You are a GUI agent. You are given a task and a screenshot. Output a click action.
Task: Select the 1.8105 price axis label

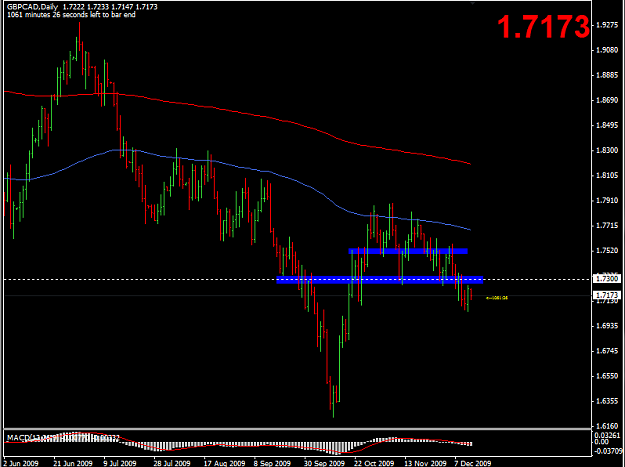tap(607, 175)
